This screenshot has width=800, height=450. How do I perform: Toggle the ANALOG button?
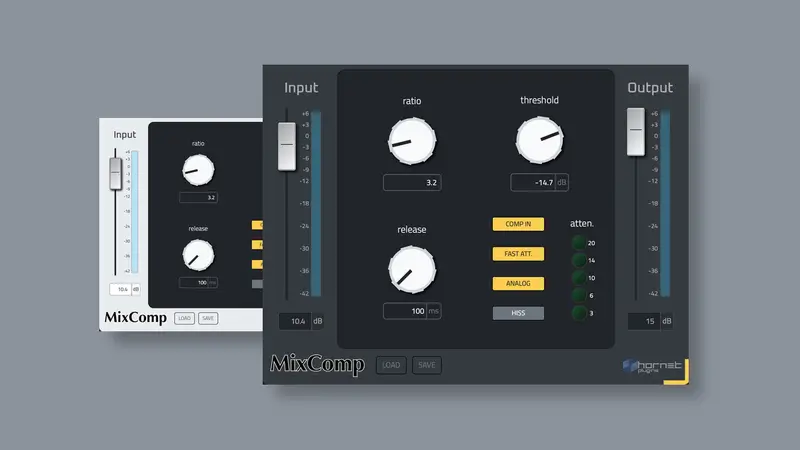click(518, 283)
